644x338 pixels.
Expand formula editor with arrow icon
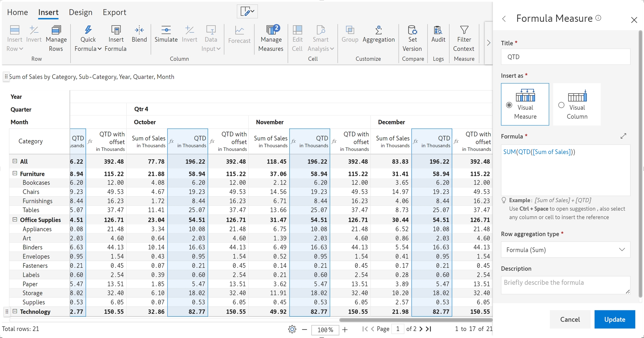623,136
